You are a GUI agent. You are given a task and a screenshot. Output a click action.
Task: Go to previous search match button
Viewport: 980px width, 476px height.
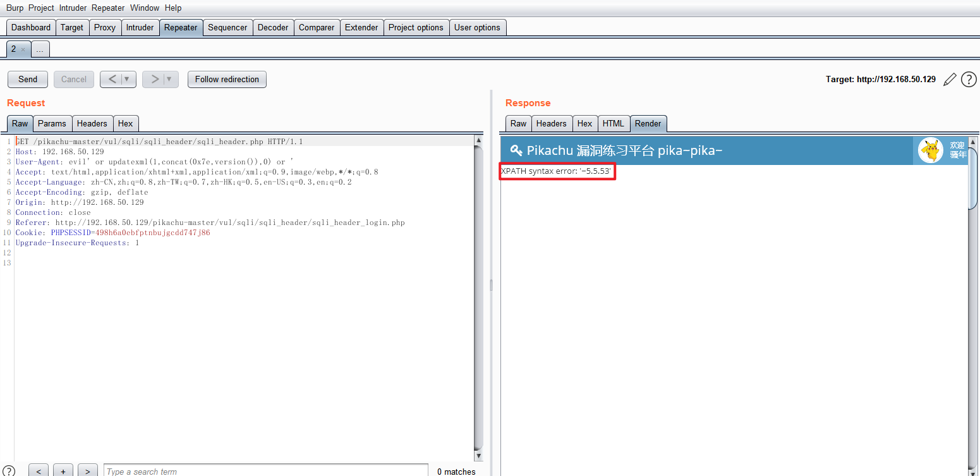(x=39, y=472)
